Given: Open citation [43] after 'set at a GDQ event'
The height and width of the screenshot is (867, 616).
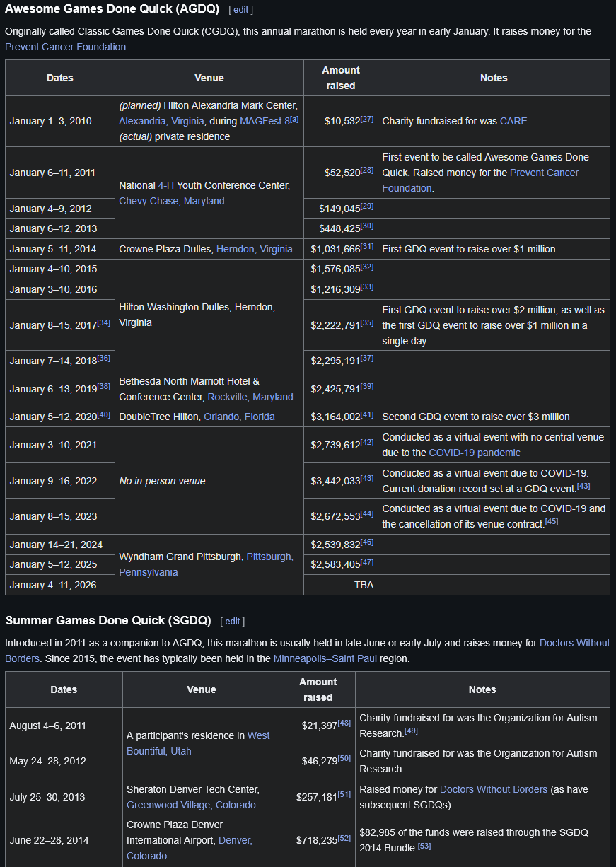Looking at the screenshot, I should (x=583, y=487).
